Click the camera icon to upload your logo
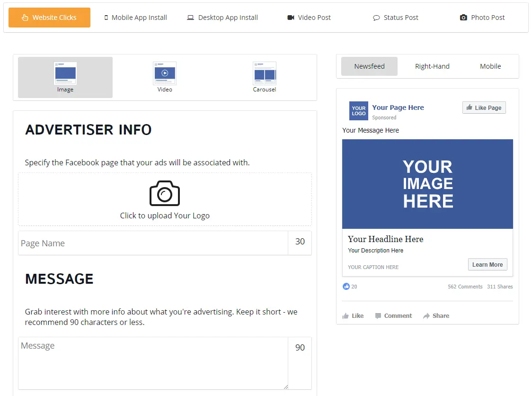 (165, 193)
